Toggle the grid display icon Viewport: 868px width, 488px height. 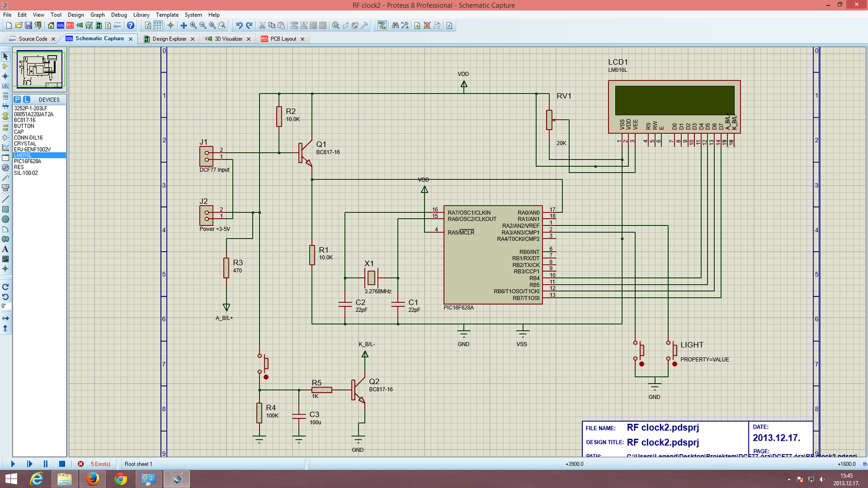coord(158,26)
